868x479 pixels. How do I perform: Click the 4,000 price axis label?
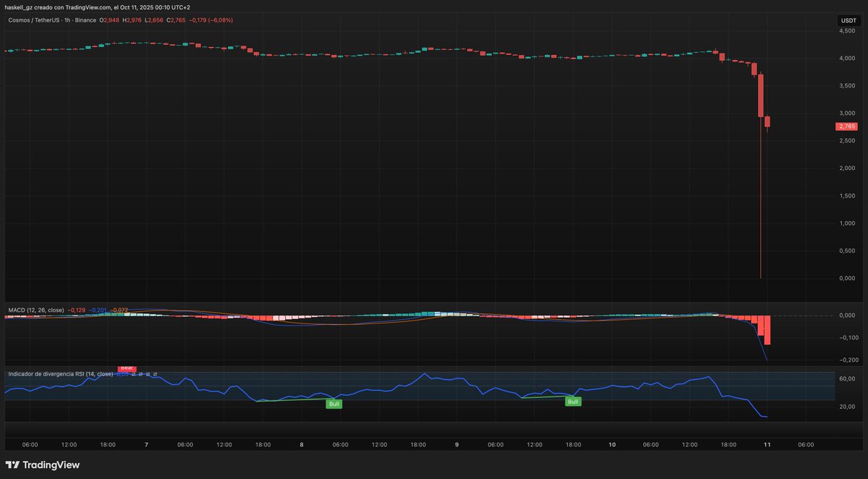847,58
